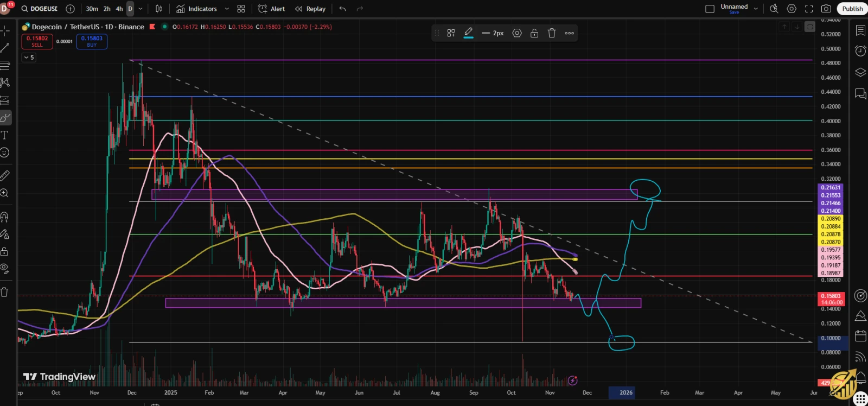Open the chart patterns tool group
The height and width of the screenshot is (406, 868).
5,83
